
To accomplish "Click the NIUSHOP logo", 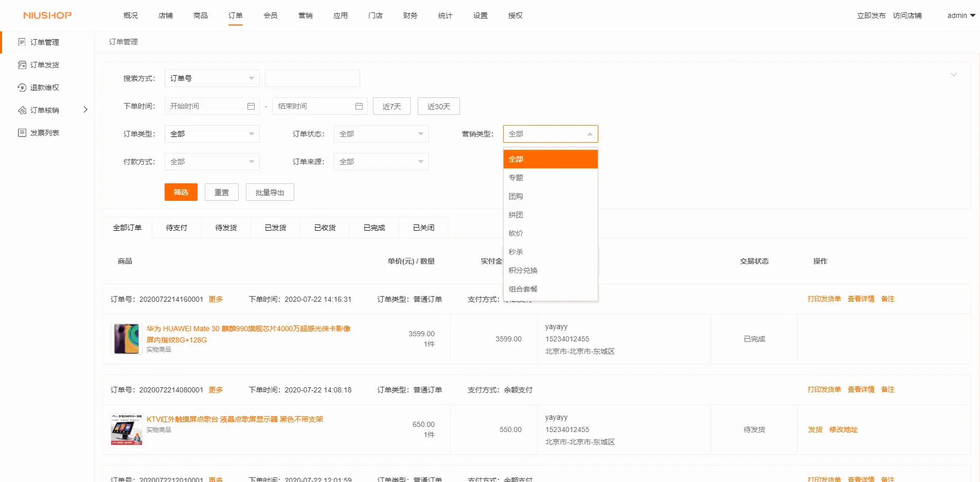I will 47,15.
